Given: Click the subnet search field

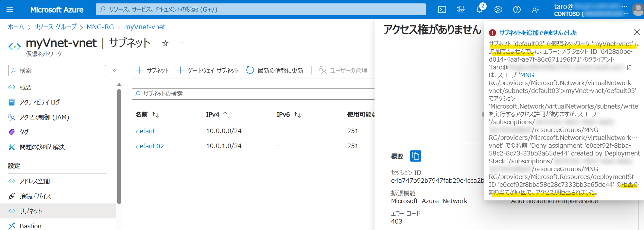Looking at the screenshot, I should coord(253,94).
